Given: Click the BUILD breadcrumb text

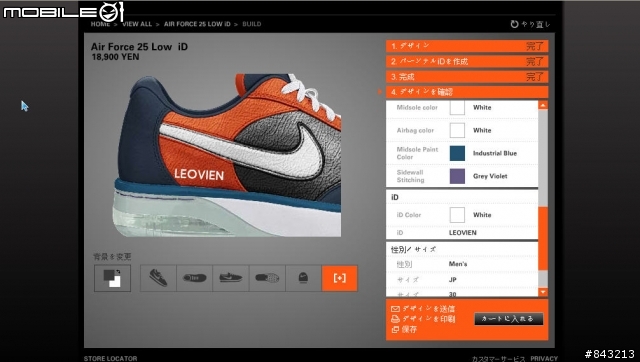Looking at the screenshot, I should [252, 24].
